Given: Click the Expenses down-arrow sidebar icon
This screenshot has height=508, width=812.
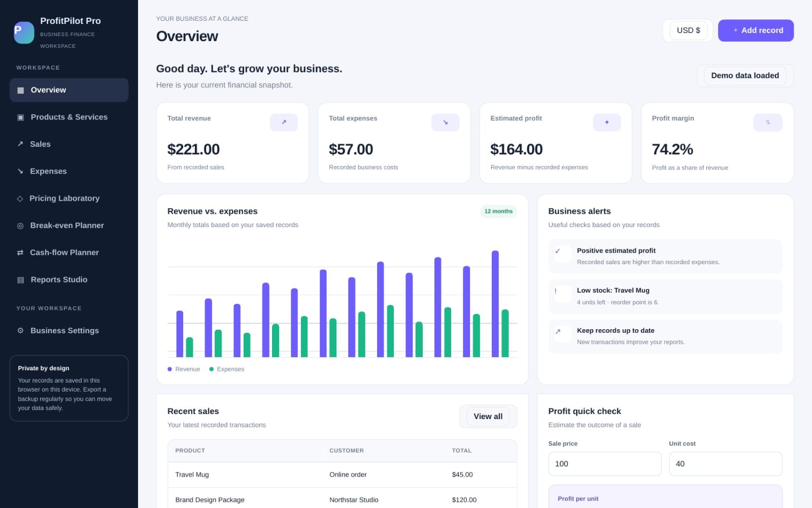Looking at the screenshot, I should coord(20,171).
